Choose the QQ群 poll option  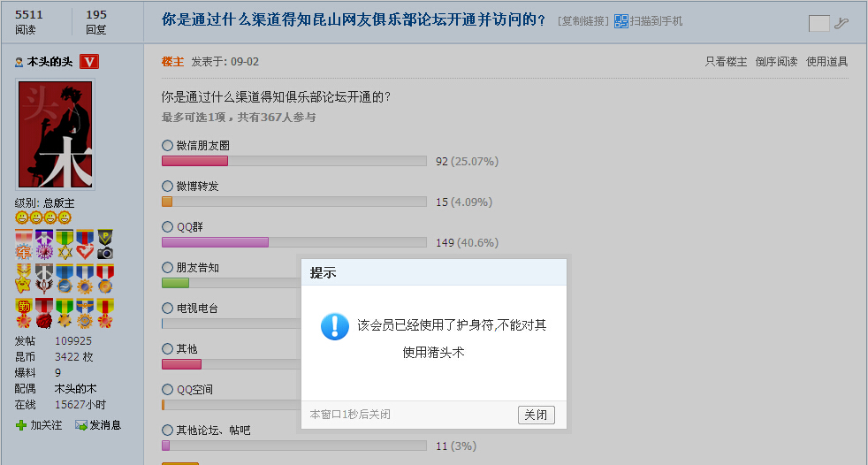168,226
